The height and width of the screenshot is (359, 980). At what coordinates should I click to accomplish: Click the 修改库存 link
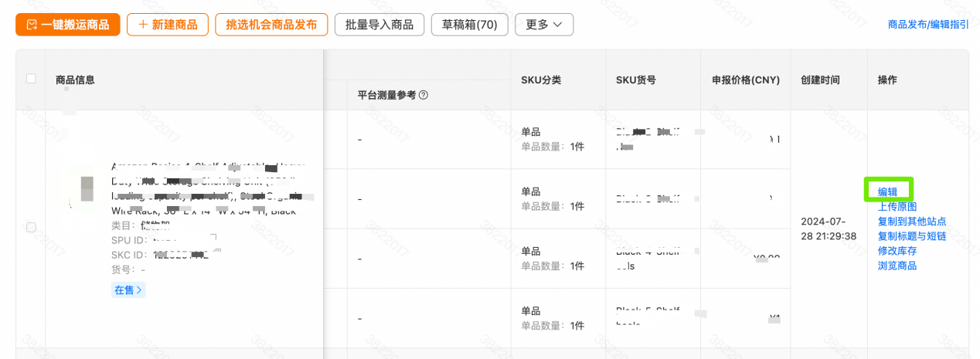[897, 250]
